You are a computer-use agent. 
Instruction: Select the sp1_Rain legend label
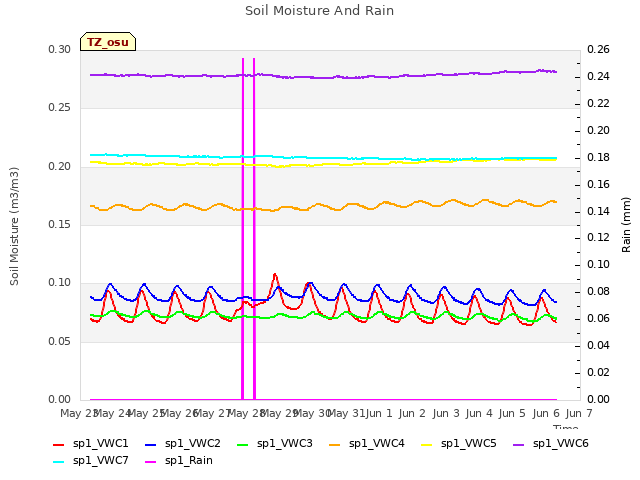tap(189, 461)
